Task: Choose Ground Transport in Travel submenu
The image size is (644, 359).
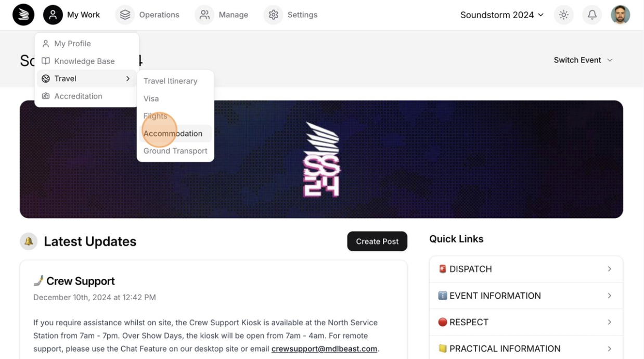Action: pyautogui.click(x=175, y=151)
